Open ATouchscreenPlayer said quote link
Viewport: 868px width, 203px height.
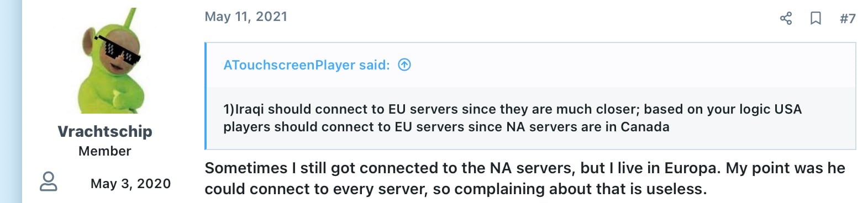coord(306,65)
